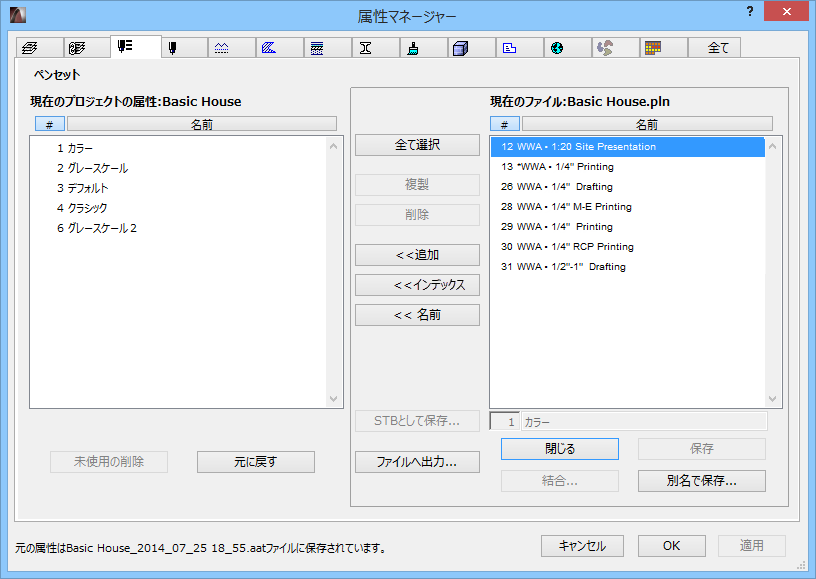The width and height of the screenshot is (816, 579).
Task: Open the Profiles tab with I-beam icon
Action: coord(375,48)
